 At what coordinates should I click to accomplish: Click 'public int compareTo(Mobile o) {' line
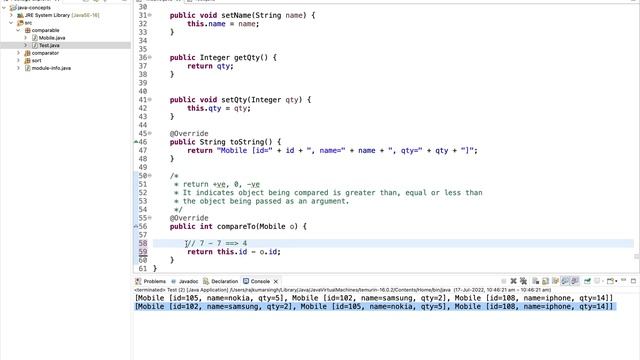point(238,226)
